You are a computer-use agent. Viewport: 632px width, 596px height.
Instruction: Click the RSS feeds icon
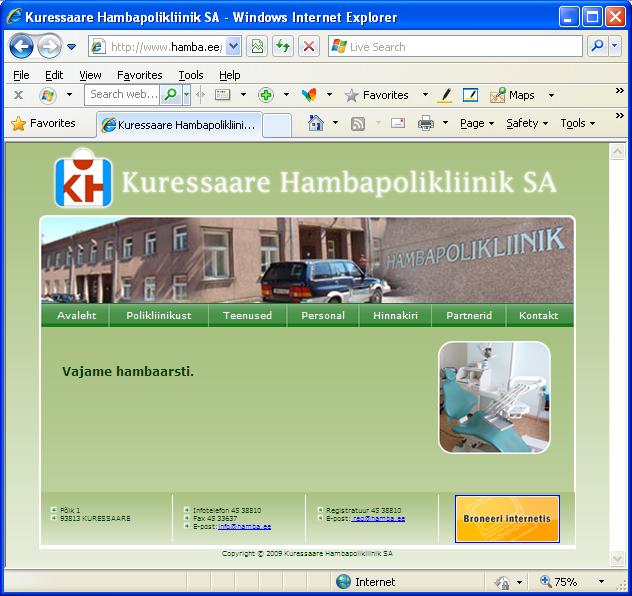coord(358,123)
